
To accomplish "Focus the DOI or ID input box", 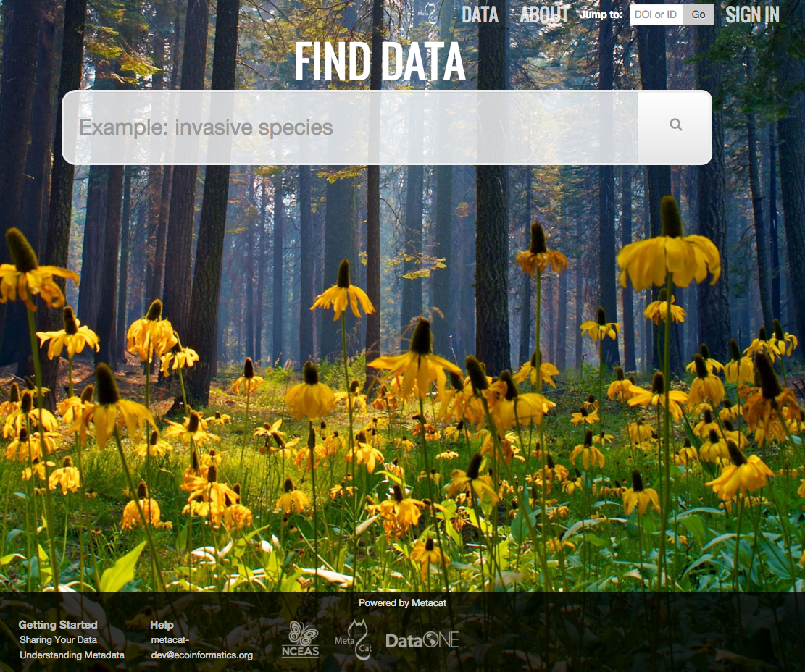I will (x=656, y=14).
